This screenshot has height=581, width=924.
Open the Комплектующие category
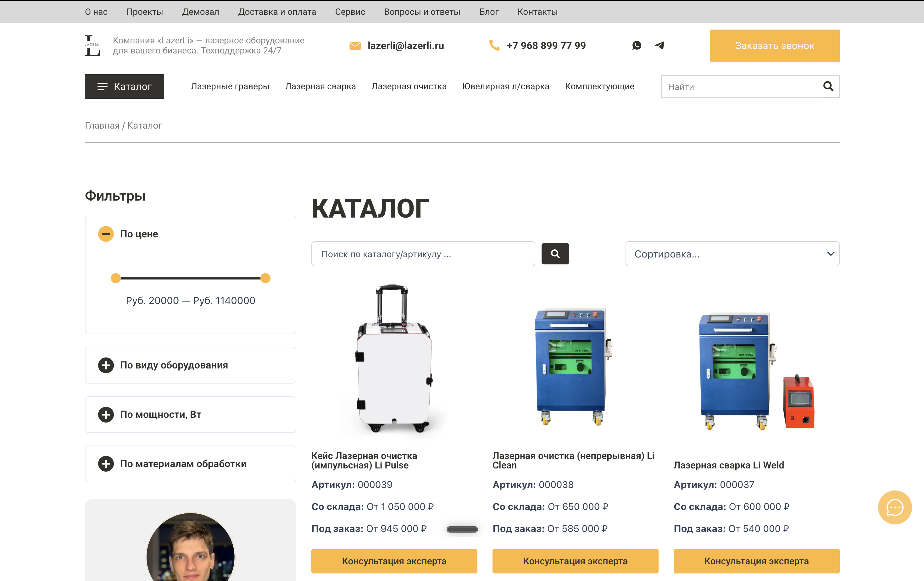point(599,86)
